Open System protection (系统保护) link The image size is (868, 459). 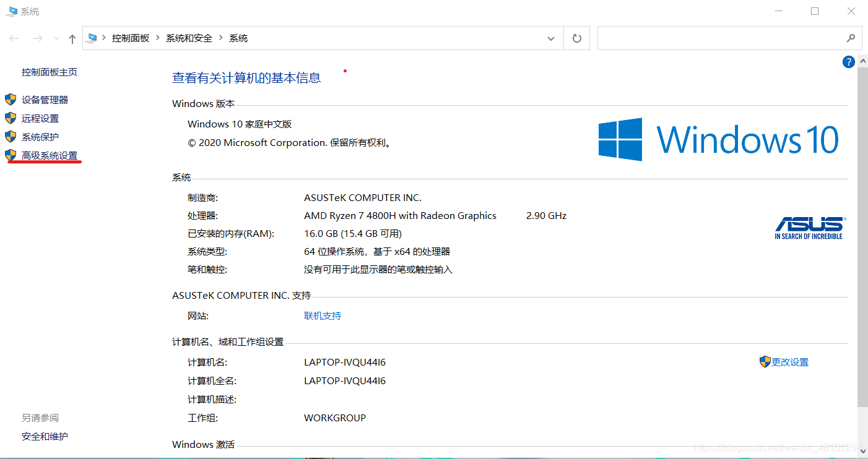[40, 137]
